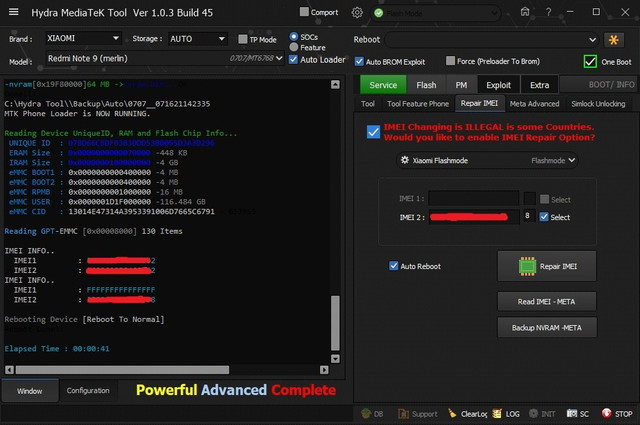Uncheck the One Boot checkbox
The image size is (640, 425).
point(590,61)
